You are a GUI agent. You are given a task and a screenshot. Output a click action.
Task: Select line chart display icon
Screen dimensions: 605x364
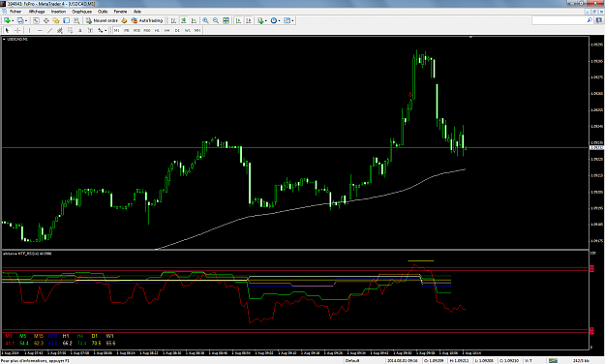(194, 20)
